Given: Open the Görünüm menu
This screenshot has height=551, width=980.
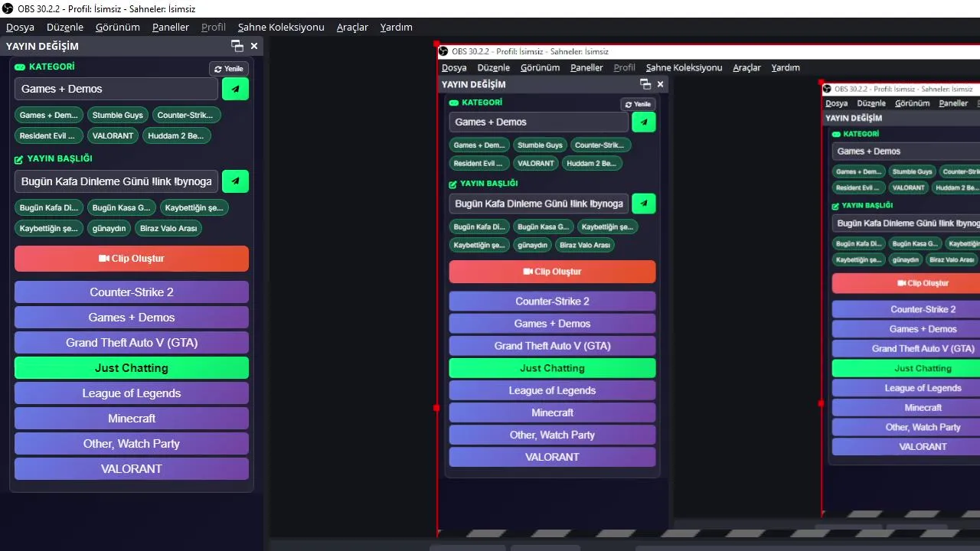Looking at the screenshot, I should (x=118, y=27).
